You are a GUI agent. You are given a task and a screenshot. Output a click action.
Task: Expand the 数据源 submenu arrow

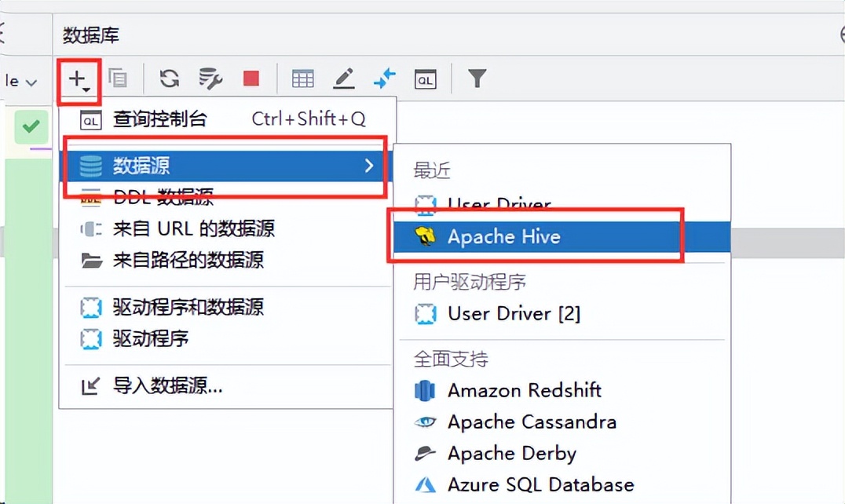[369, 166]
